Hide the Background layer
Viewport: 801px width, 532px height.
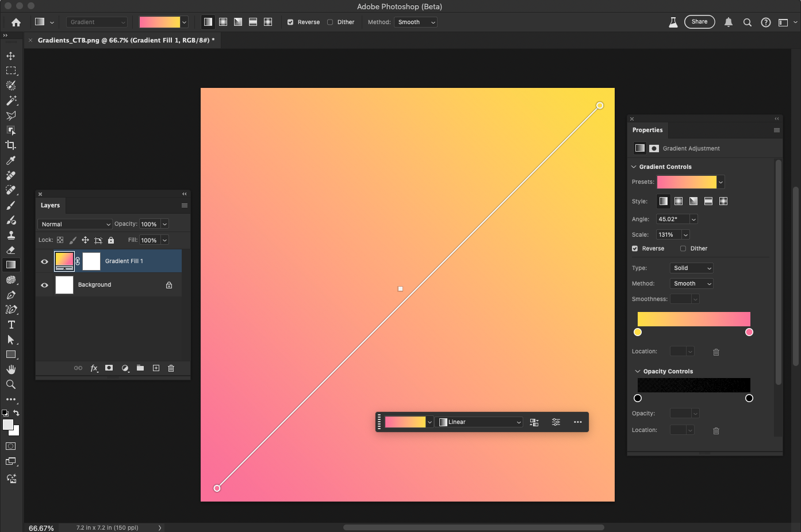coord(44,284)
